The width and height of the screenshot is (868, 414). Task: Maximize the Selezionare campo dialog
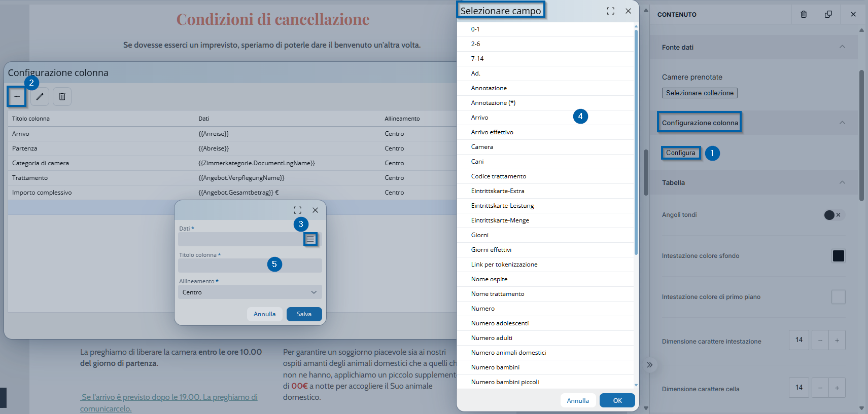tap(610, 11)
